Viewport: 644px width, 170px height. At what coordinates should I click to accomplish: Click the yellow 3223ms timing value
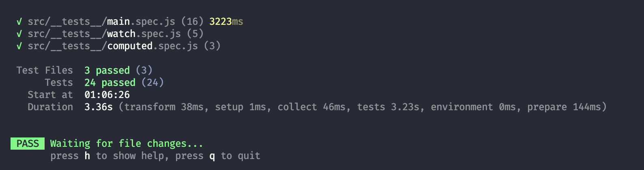[226, 22]
